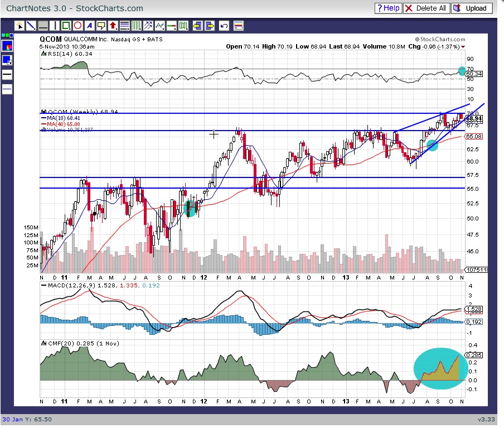The image size is (504, 428).
Task: Click the text annotation tool
Action: 89,26
